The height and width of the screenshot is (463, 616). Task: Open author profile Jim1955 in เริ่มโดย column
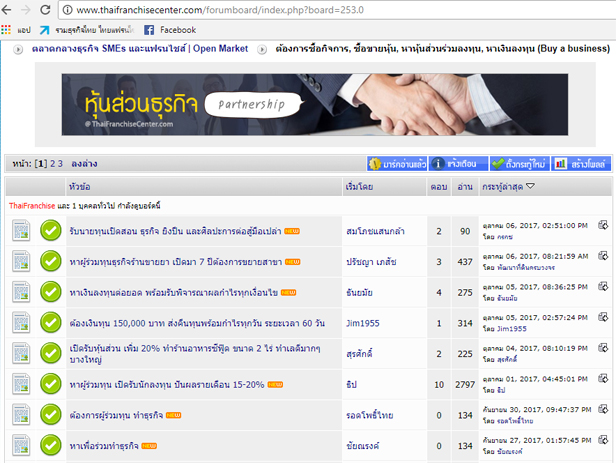click(x=363, y=323)
